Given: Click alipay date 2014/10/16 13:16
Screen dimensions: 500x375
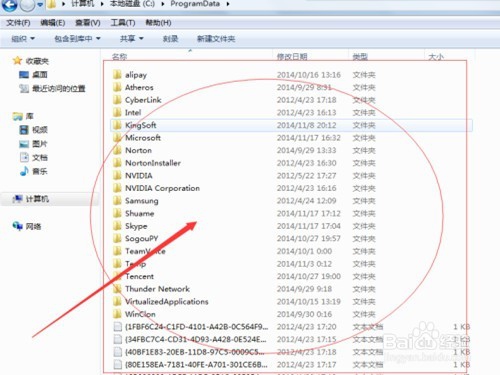Looking at the screenshot, I should (x=309, y=75).
